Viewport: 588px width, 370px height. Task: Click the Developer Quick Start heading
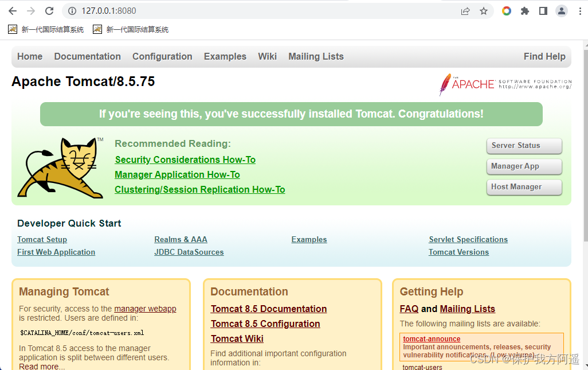(x=69, y=223)
